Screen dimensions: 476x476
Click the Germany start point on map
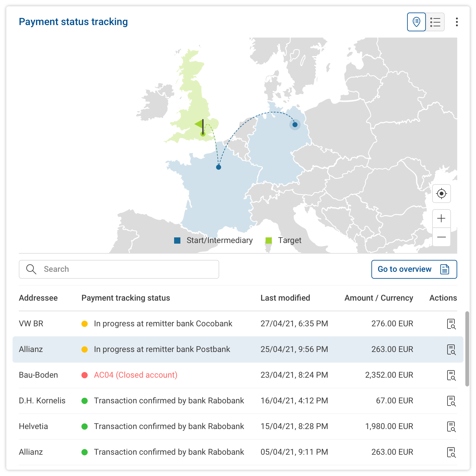pyautogui.click(x=295, y=125)
